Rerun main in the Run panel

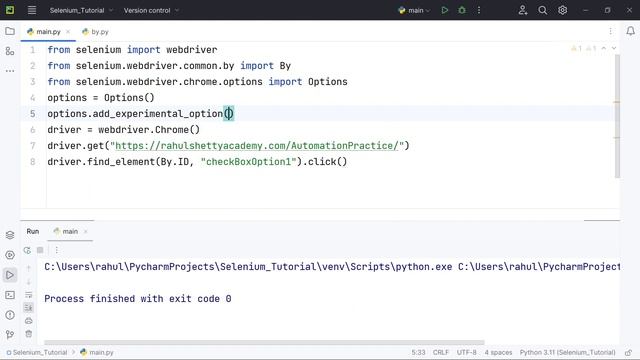[x=27, y=250]
